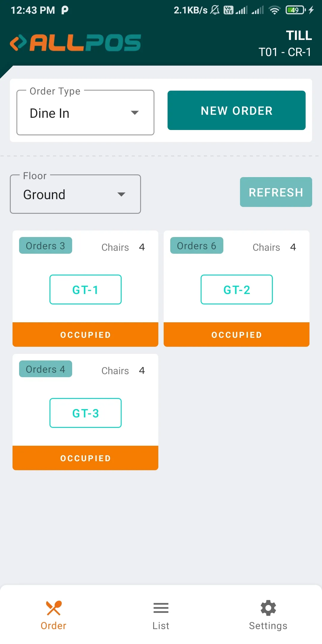Tap the List hamburger icon
Screen dimensions: 322x644
click(x=161, y=608)
